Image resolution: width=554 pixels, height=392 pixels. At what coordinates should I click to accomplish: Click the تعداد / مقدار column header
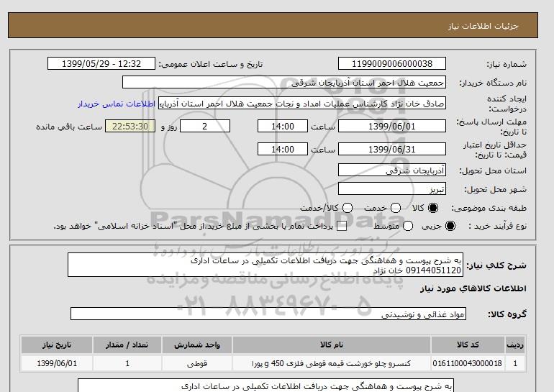click(127, 345)
